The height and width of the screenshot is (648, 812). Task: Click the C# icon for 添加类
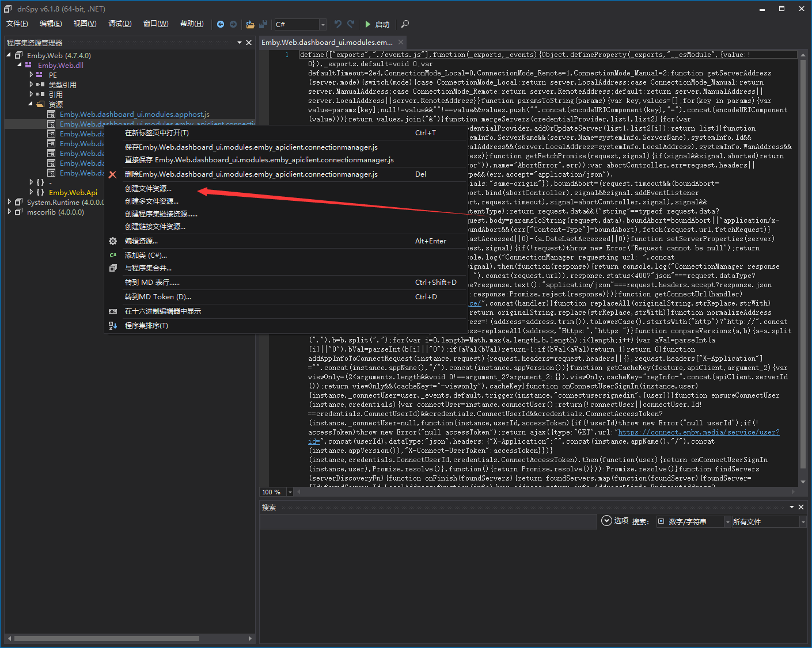pos(113,256)
